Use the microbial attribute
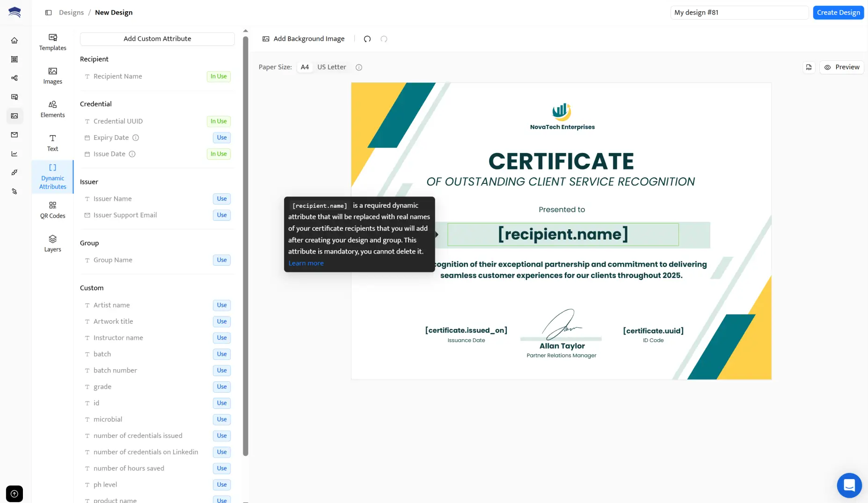The height and width of the screenshot is (503, 868). coord(222,420)
